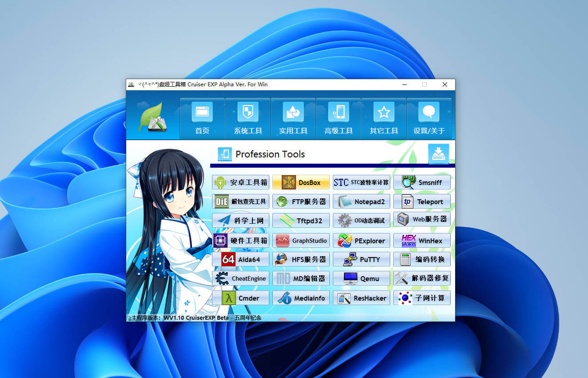The image size is (588, 378).
Task: Launch the Qemu emulator
Action: (x=361, y=278)
